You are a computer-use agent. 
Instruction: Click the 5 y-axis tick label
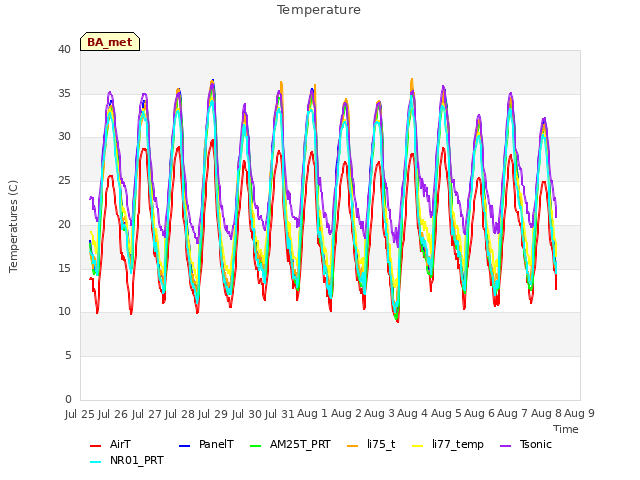pos(68,356)
